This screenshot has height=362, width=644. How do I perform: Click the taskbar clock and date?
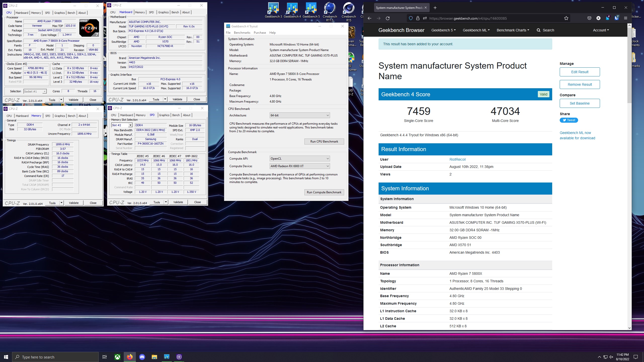[x=622, y=357]
